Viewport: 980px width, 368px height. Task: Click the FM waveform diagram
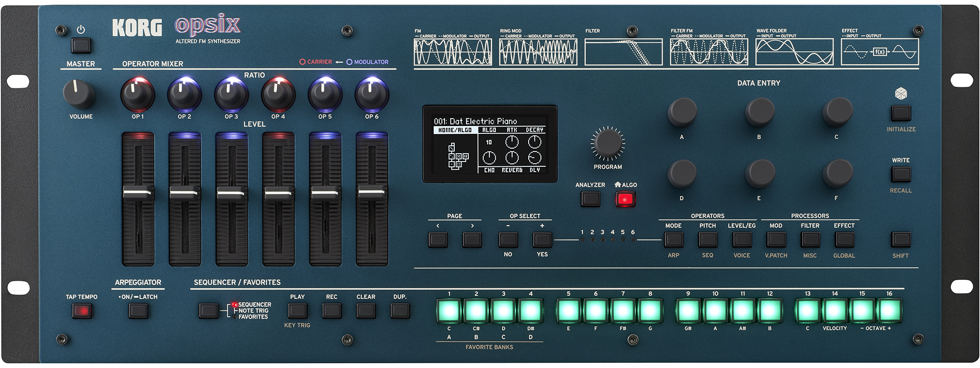(x=453, y=52)
